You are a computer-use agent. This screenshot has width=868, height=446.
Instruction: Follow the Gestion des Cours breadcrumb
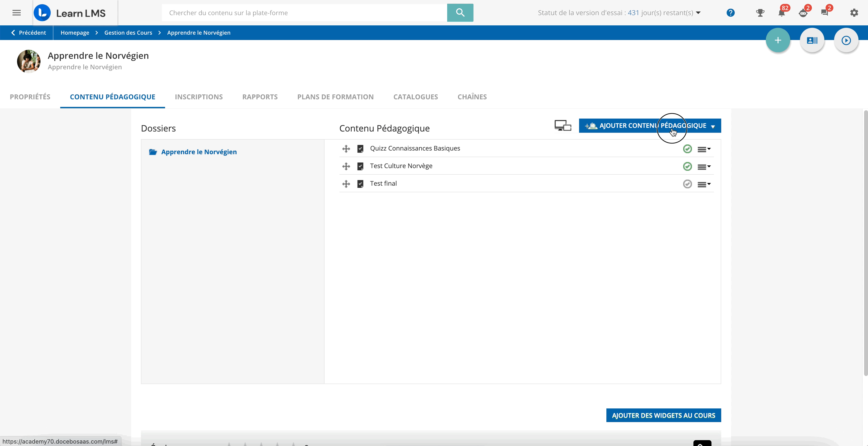pos(128,33)
